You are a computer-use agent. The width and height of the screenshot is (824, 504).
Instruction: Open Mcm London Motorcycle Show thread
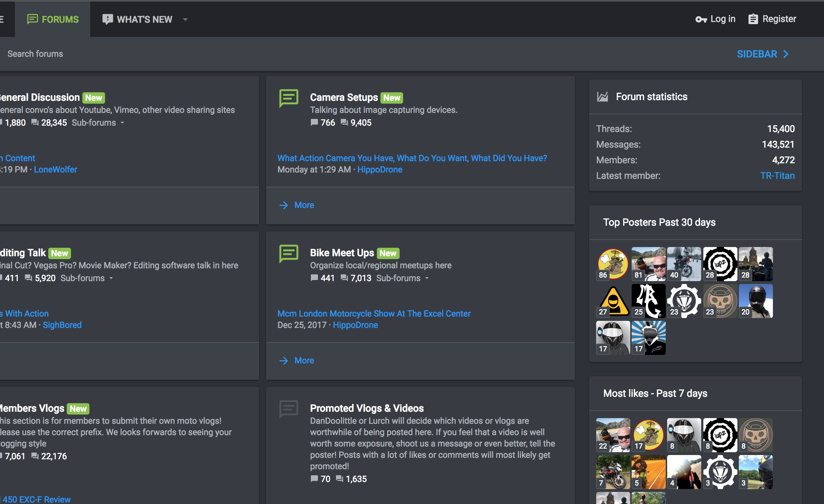374,314
